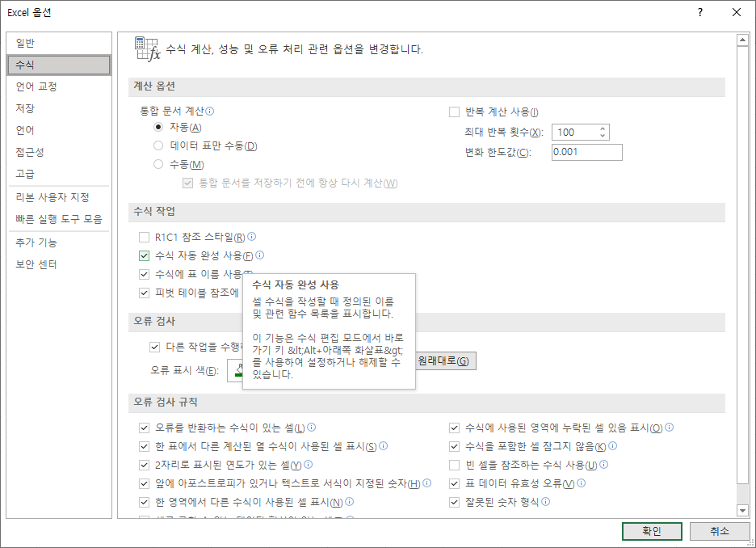Screen dimensions: 756x548
Task: Click the scrollbar up arrow
Action: coord(742,40)
